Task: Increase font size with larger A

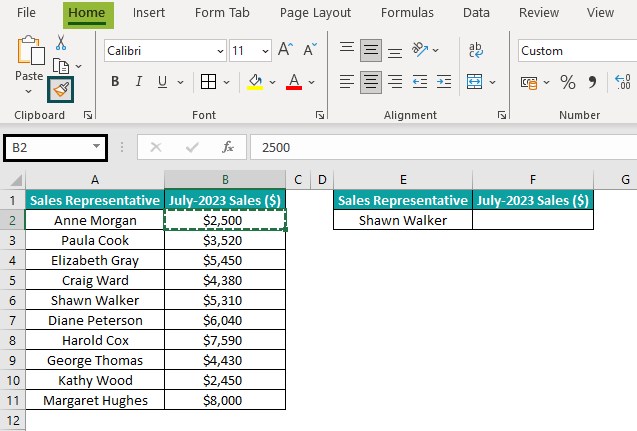Action: [x=285, y=50]
